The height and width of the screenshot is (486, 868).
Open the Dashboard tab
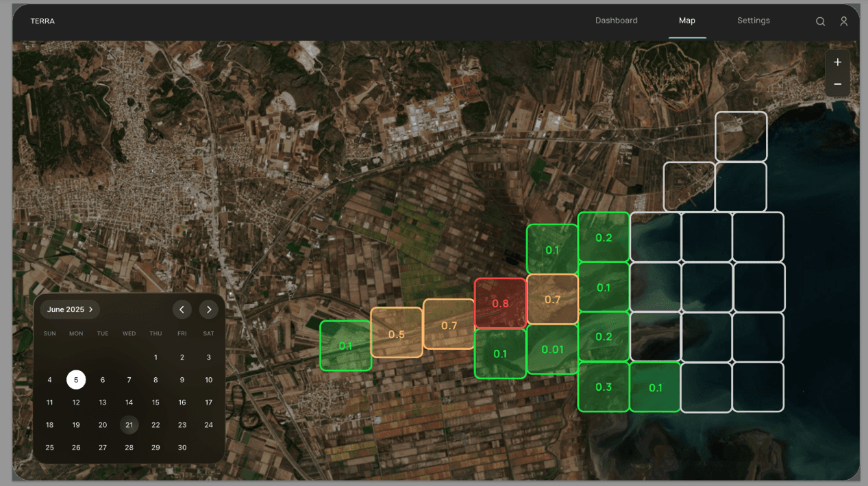coord(616,21)
